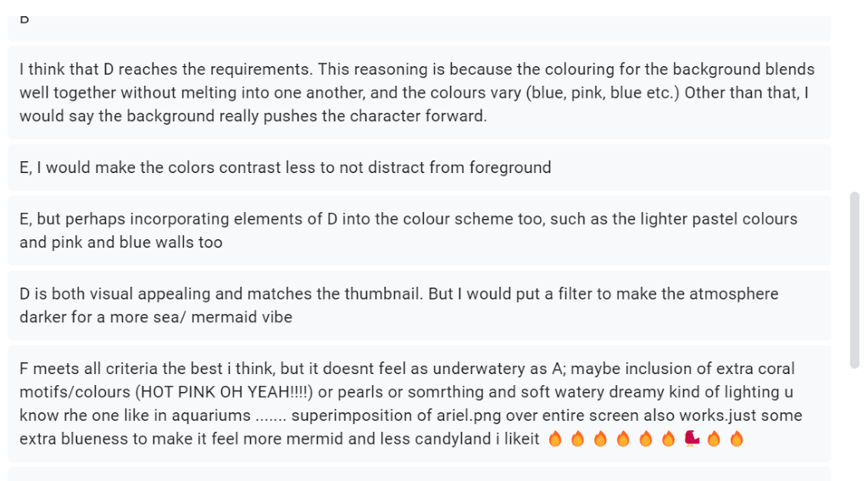Click the last fire emoji in the row
868x481 pixels.
click(x=737, y=439)
